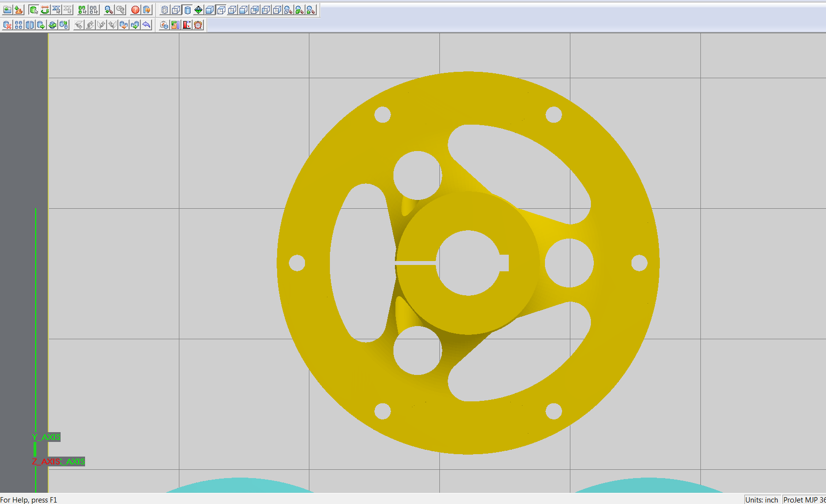Click the import-to-platform icon with green arrow

coord(19,10)
